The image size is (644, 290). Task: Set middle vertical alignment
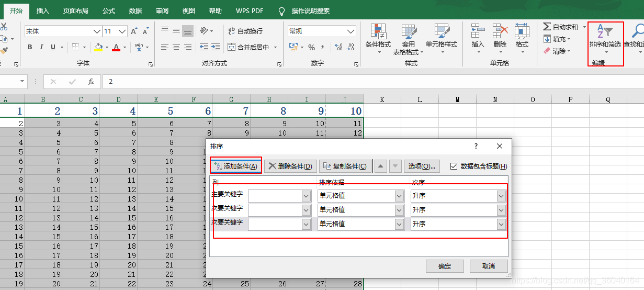coord(176,30)
